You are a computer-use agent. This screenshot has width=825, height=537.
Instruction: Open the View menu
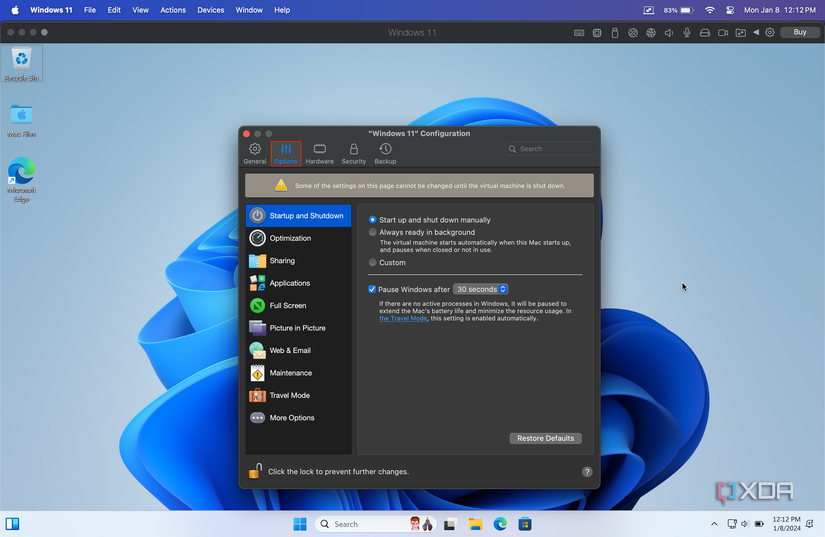[140, 10]
